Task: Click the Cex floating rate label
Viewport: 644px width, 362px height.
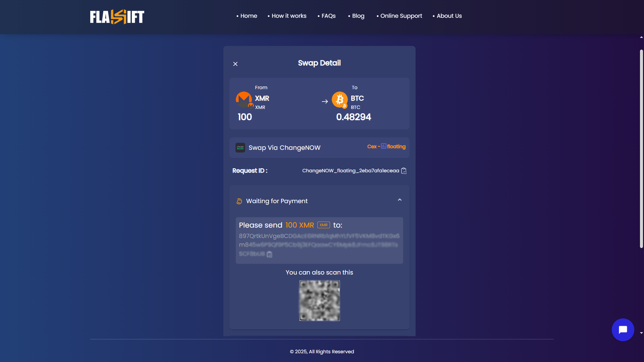Action: point(386,147)
